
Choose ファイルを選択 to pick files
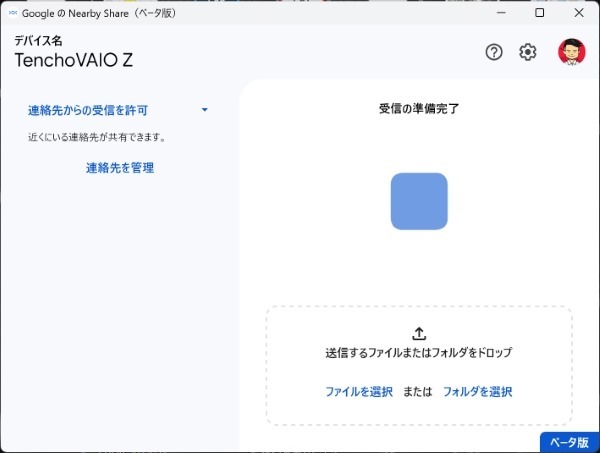(x=359, y=391)
